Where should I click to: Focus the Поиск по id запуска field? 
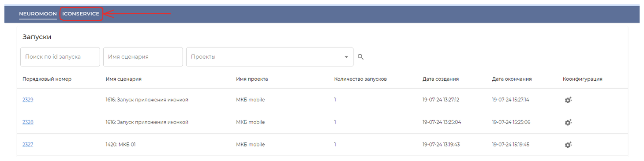point(60,57)
